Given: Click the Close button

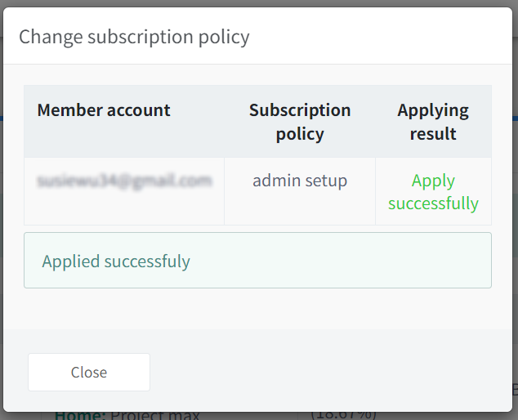Looking at the screenshot, I should coord(89,372).
